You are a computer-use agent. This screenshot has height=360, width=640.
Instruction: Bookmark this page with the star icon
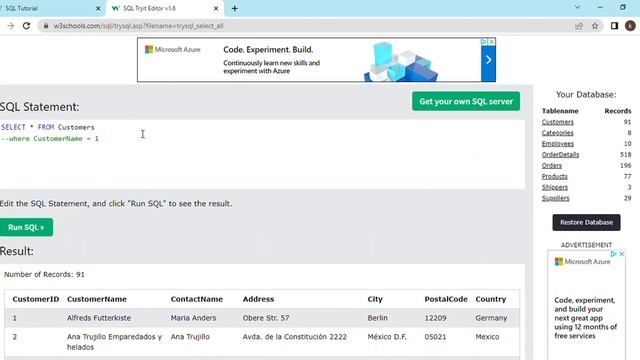point(595,26)
